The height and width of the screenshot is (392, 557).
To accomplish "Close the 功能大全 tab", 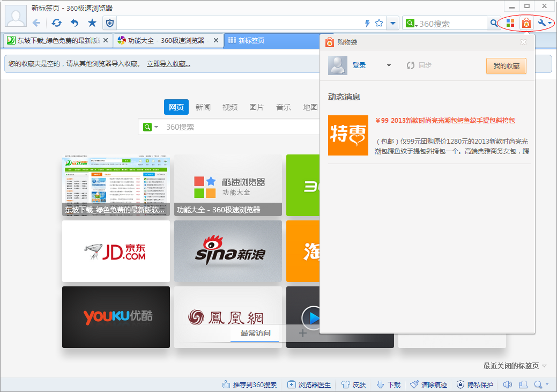I will (216, 41).
